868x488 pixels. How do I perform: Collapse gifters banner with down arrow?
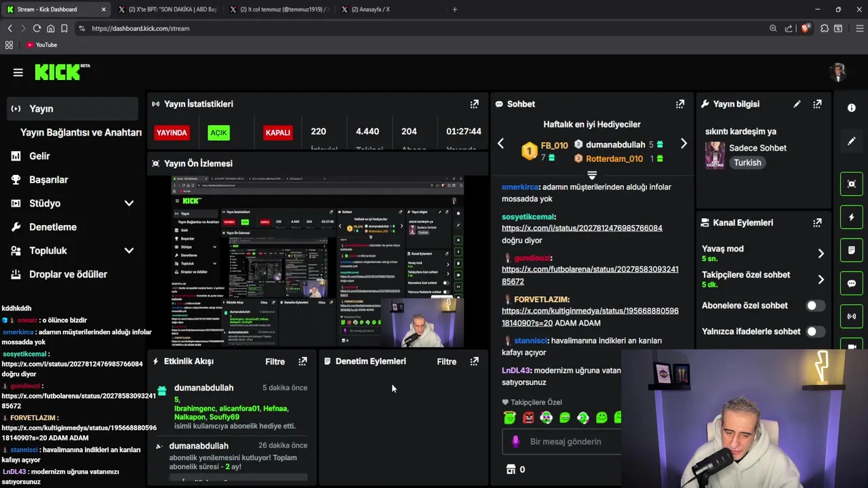(592, 175)
